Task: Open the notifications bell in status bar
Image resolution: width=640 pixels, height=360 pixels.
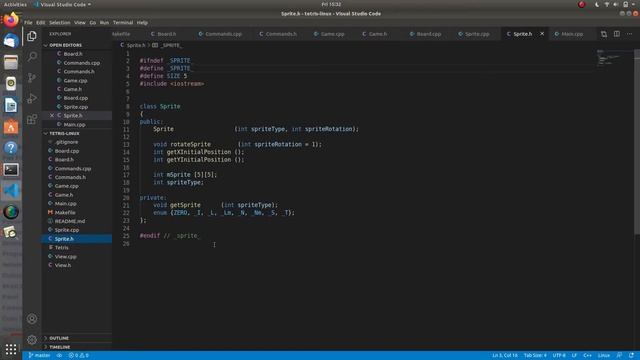Action: pyautogui.click(x=631, y=356)
